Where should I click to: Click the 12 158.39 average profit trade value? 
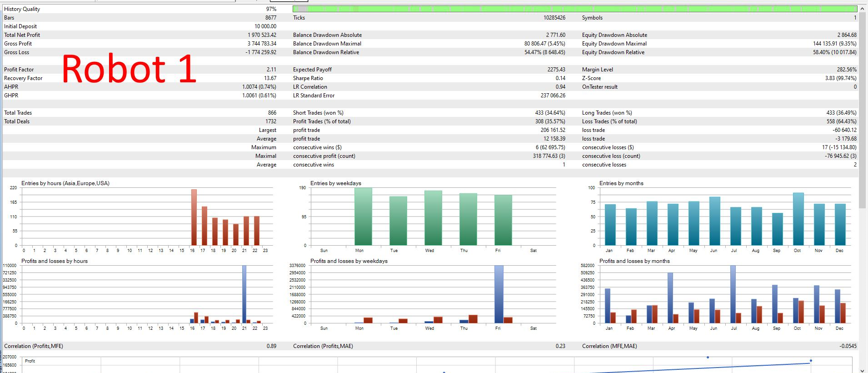[x=554, y=139]
